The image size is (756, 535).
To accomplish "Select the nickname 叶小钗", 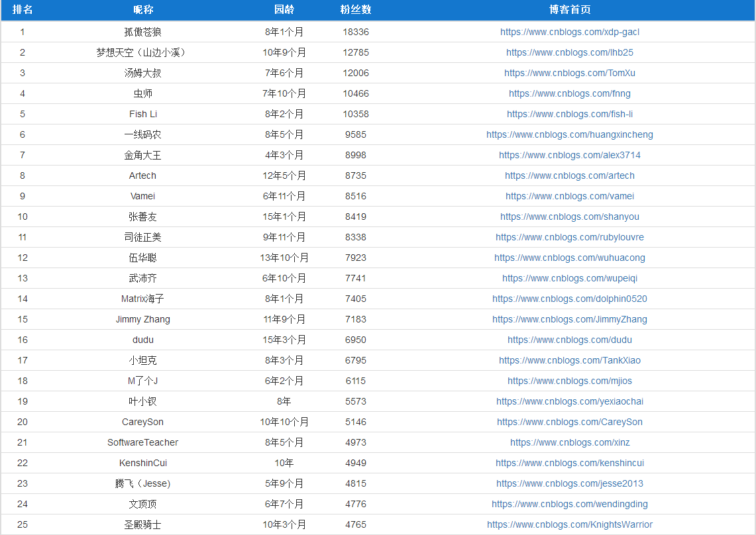I will (142, 401).
